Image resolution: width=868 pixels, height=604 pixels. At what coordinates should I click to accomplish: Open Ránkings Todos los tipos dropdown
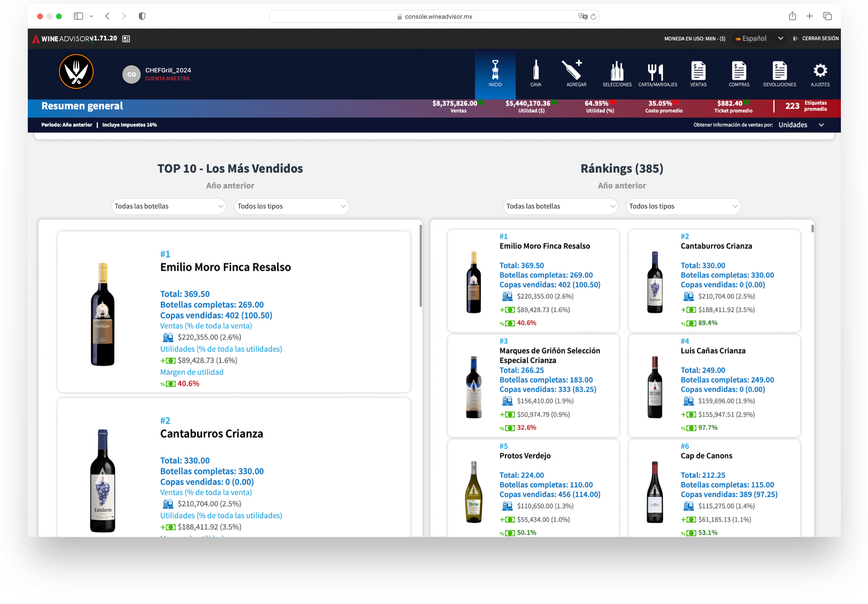683,206
